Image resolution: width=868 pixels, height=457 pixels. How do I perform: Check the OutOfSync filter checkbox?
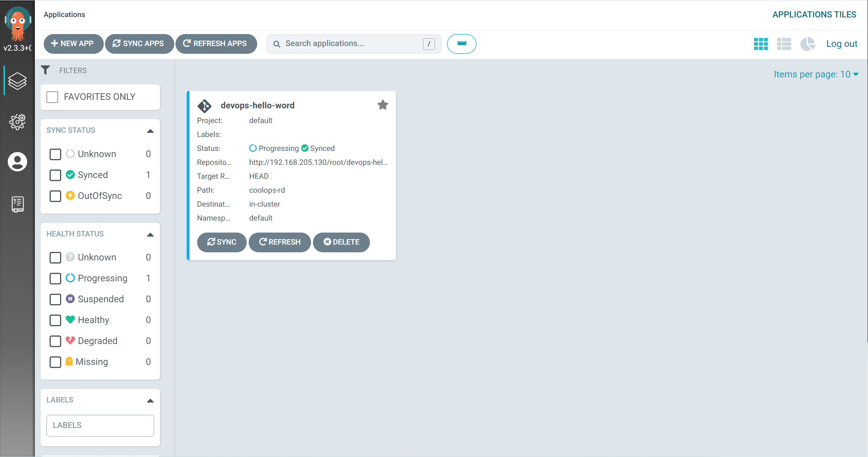[x=55, y=196]
